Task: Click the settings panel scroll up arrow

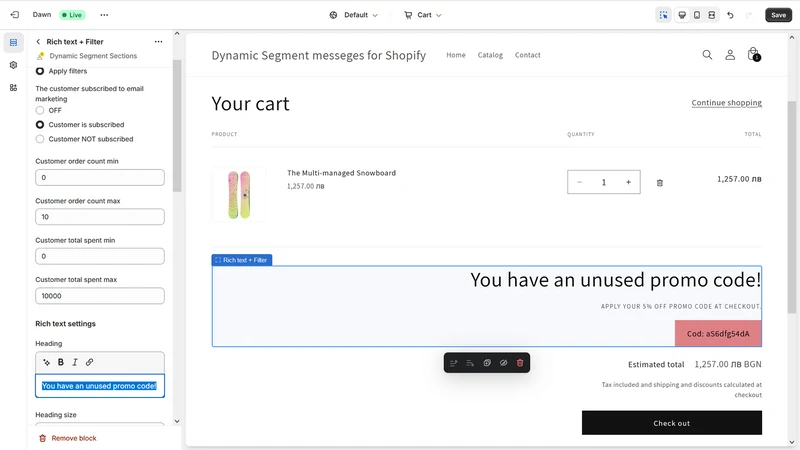Action: click(177, 34)
